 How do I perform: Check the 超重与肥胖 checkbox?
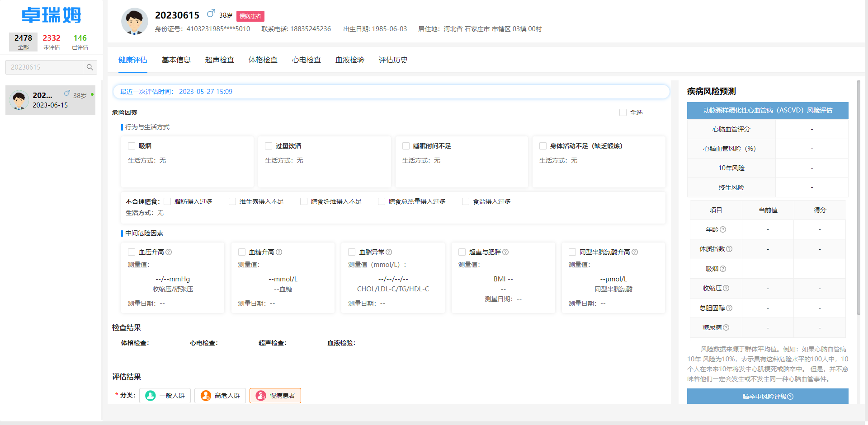(462, 252)
